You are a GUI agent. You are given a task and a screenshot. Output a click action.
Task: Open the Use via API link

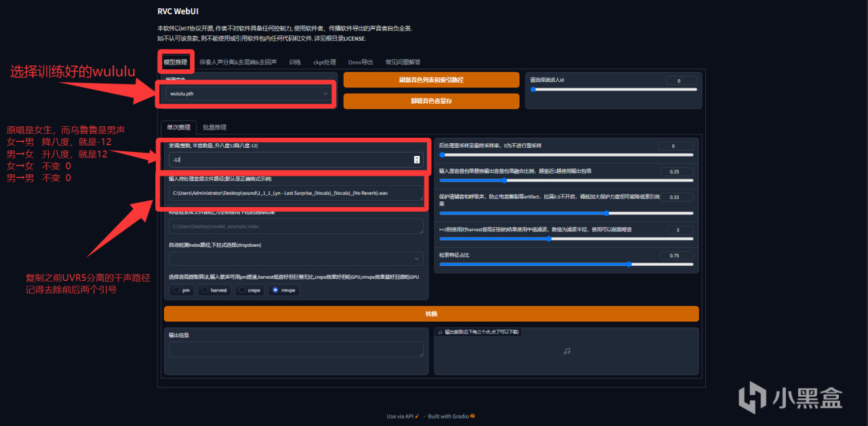click(403, 416)
